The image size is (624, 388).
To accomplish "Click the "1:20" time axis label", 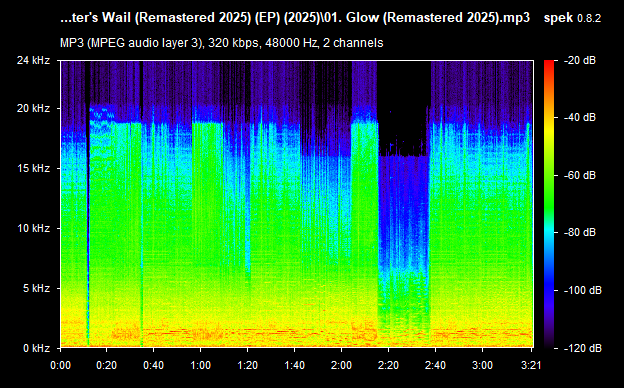I will point(248,365).
